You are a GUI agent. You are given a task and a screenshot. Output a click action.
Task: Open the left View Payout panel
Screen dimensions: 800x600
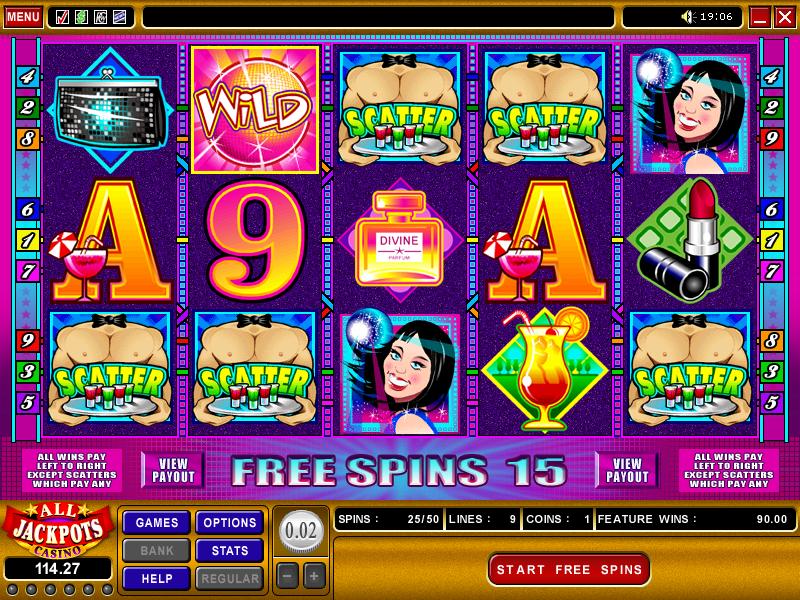[173, 470]
